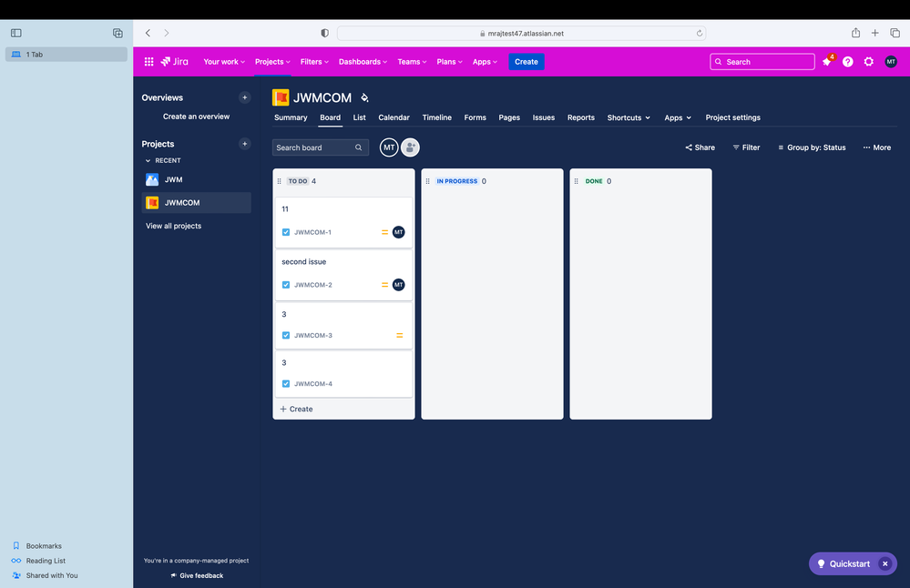
Task: Collapse the RECENT projects section
Action: click(148, 160)
